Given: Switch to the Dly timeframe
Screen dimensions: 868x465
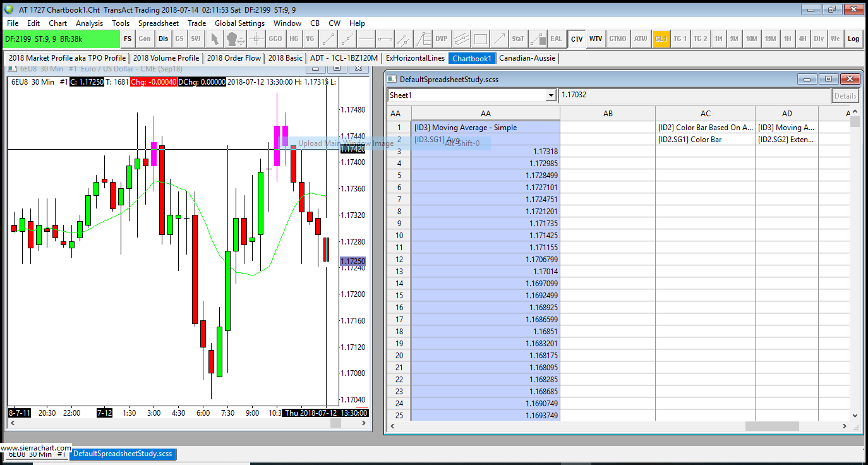Looking at the screenshot, I should click(819, 39).
